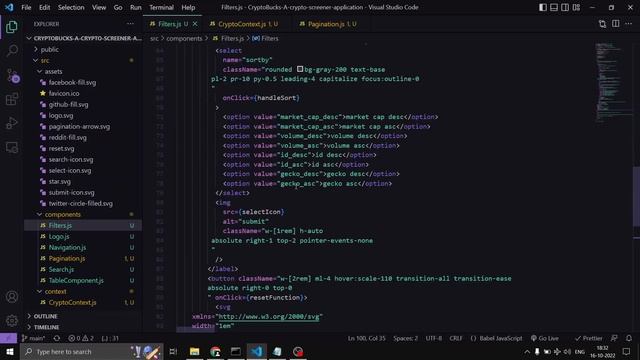640x360 pixels.
Task: Click Ln 100, Col 35 cursor position
Action: click(x=366, y=338)
